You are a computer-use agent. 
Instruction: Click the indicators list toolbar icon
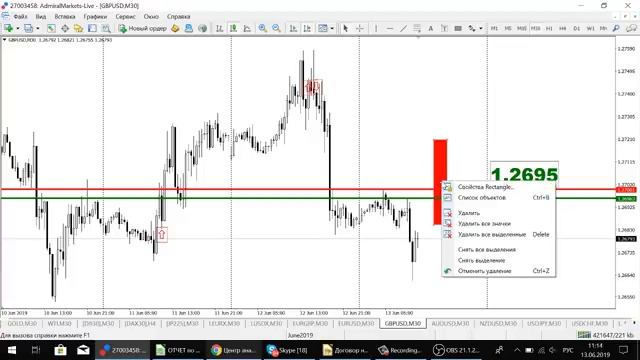tap(323, 28)
